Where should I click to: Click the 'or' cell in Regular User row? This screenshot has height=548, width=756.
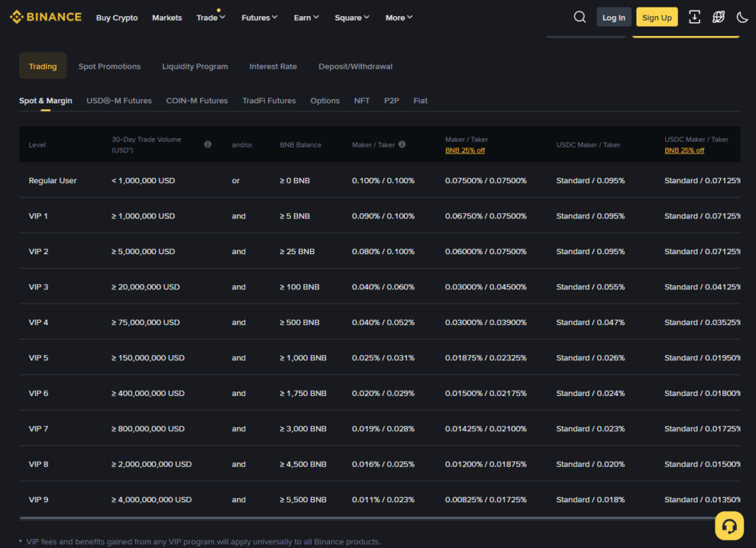click(x=236, y=180)
